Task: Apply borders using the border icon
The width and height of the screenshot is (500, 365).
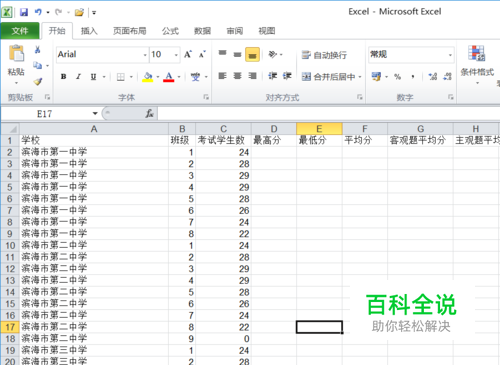Action: [121, 77]
